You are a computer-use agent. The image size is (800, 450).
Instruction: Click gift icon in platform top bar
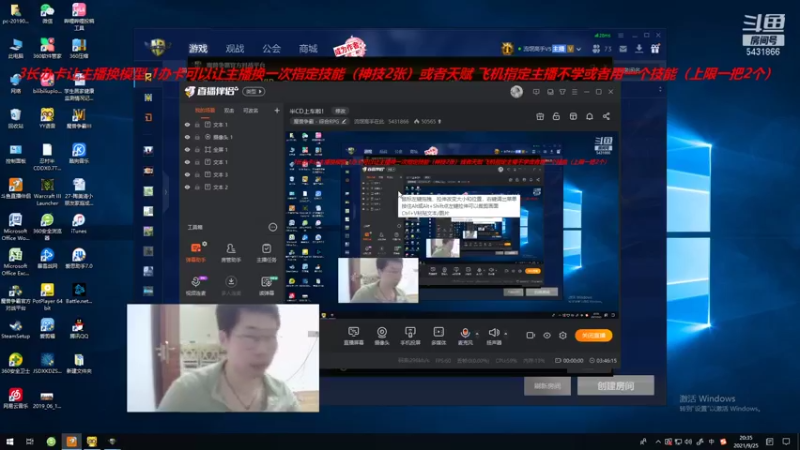(x=655, y=49)
